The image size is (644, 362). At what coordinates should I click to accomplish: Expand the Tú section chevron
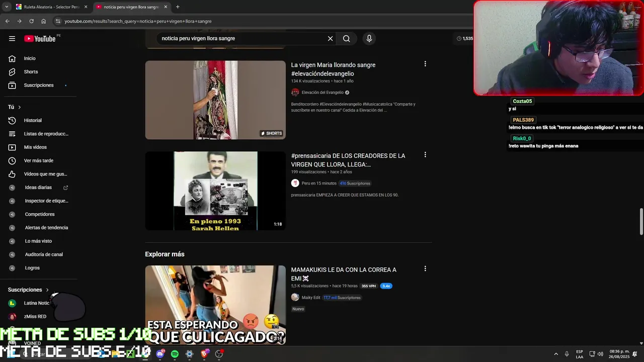click(20, 107)
